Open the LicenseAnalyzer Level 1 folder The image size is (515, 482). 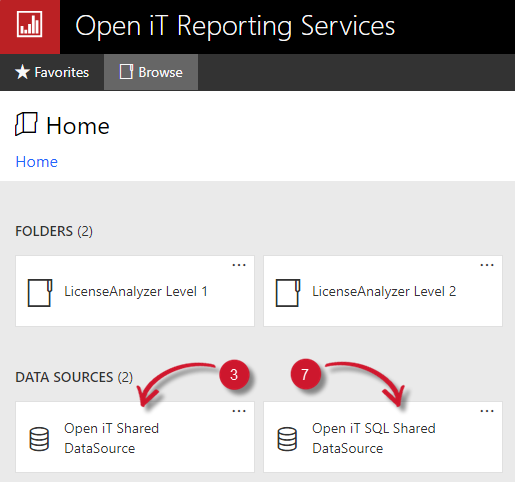[x=135, y=291]
